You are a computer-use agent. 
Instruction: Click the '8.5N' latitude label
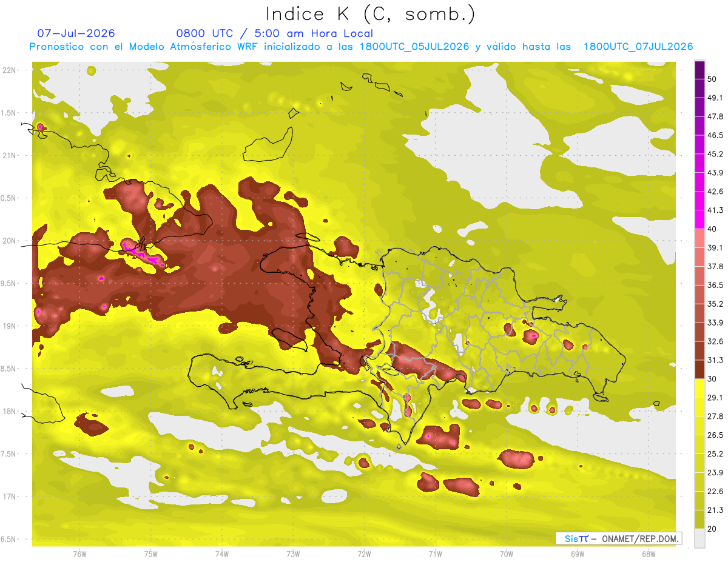[8, 369]
